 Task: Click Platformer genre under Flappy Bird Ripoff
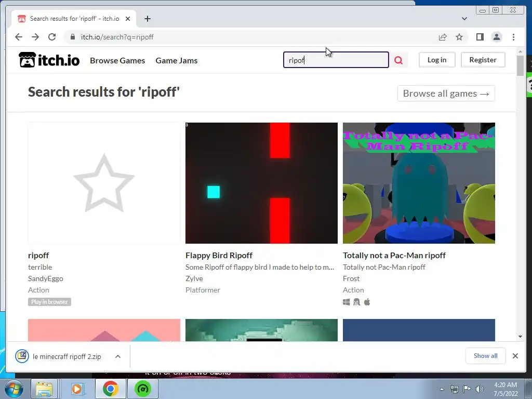[x=203, y=290]
